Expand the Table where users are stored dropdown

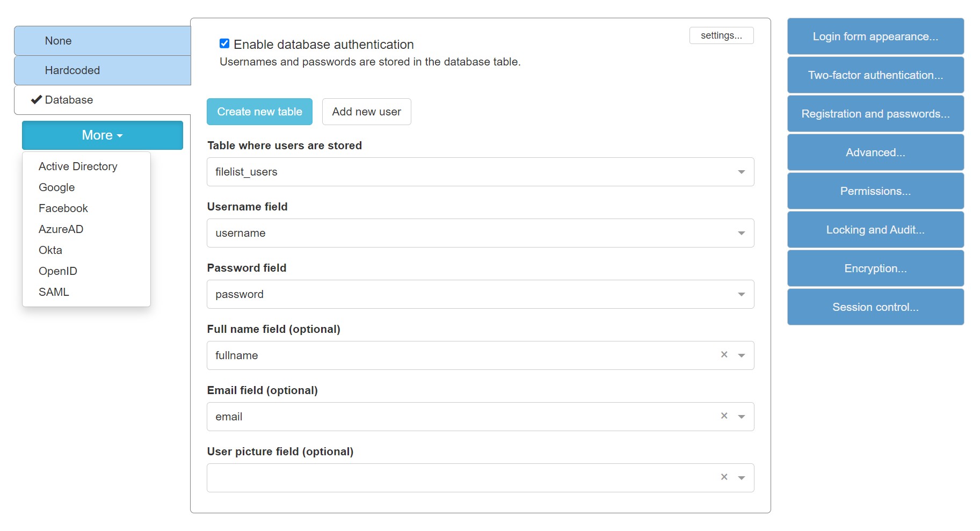742,172
